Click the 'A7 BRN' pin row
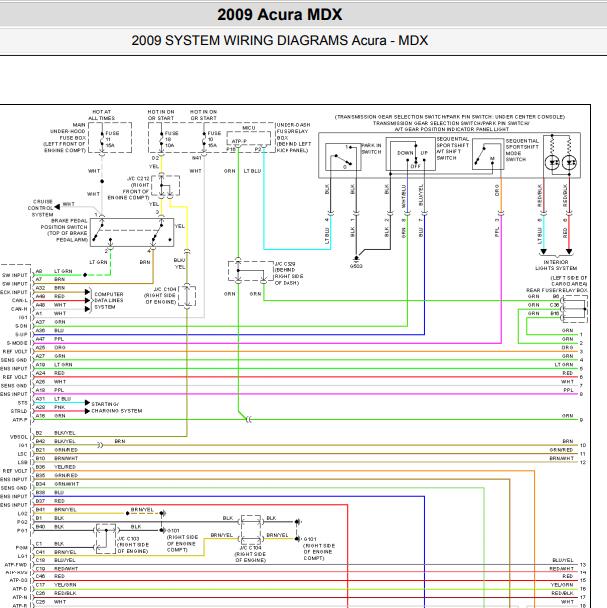The width and height of the screenshot is (607, 608). coord(50,279)
